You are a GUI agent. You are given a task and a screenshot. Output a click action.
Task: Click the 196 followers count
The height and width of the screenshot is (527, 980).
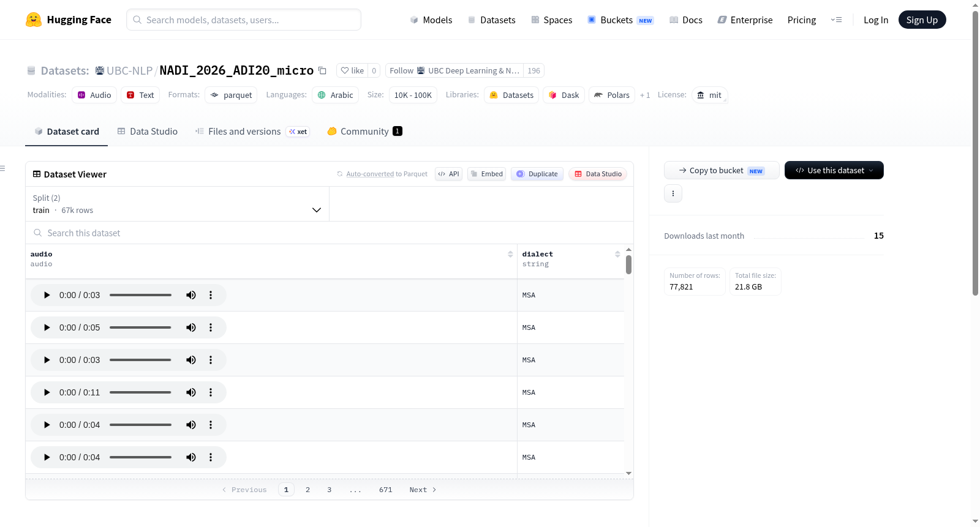534,70
